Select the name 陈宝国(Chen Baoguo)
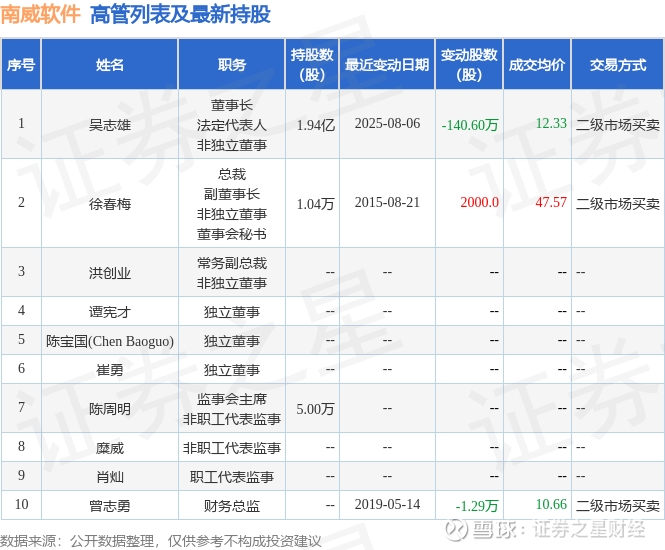Screen dimensions: 665x550 110,341
